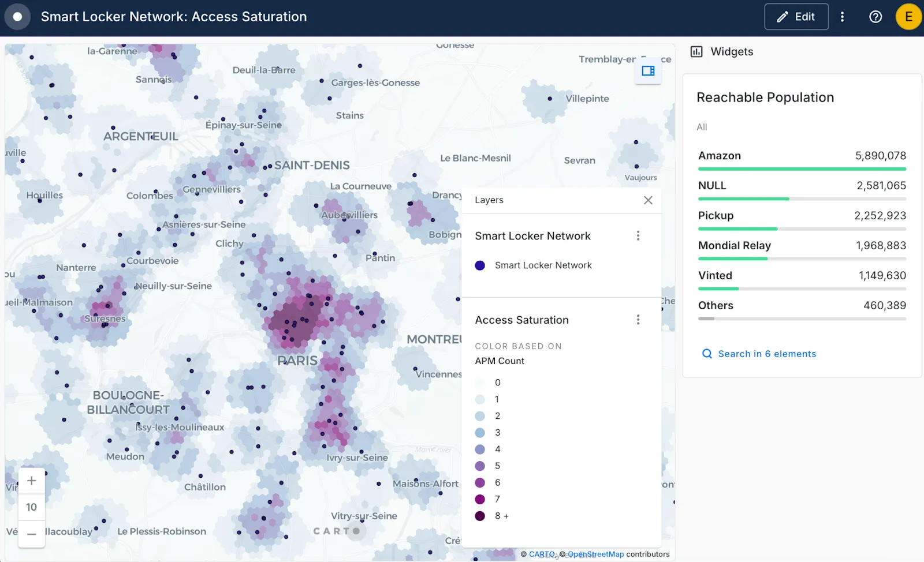
Task: Zoom in with the plus button
Action: coord(31,480)
